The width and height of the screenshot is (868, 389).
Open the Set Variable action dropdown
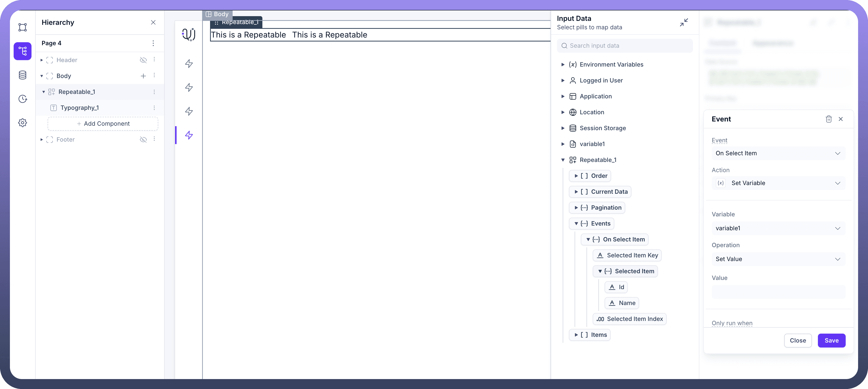click(778, 183)
